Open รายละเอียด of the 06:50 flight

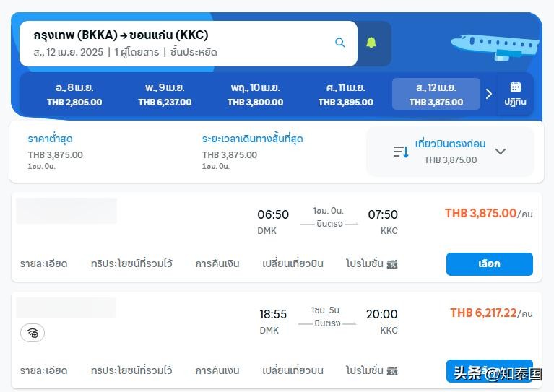pyautogui.click(x=44, y=263)
